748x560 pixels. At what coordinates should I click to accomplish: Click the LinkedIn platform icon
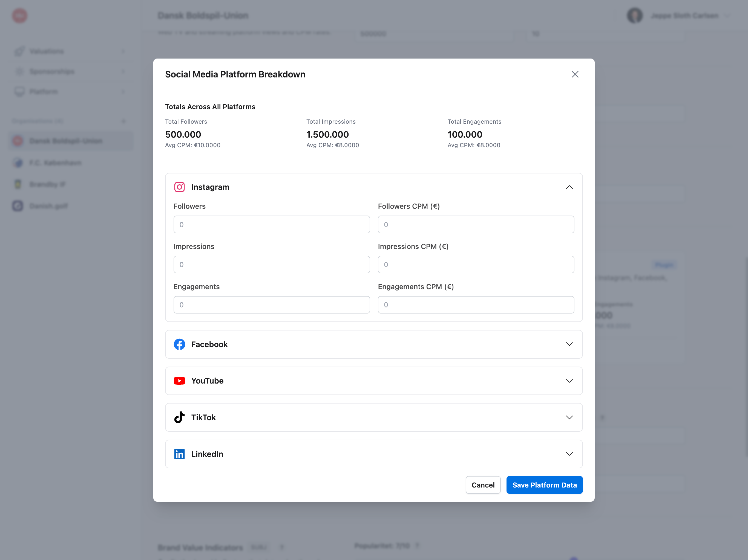tap(179, 454)
